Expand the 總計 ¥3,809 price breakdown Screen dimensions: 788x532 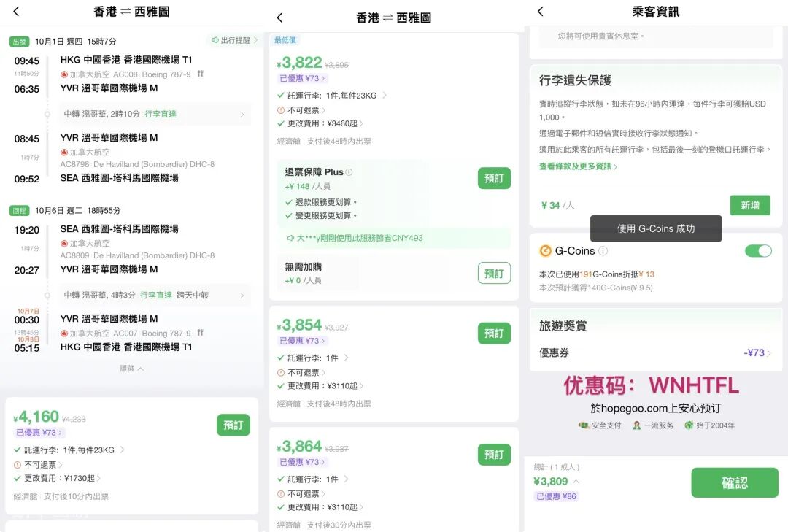click(556, 481)
